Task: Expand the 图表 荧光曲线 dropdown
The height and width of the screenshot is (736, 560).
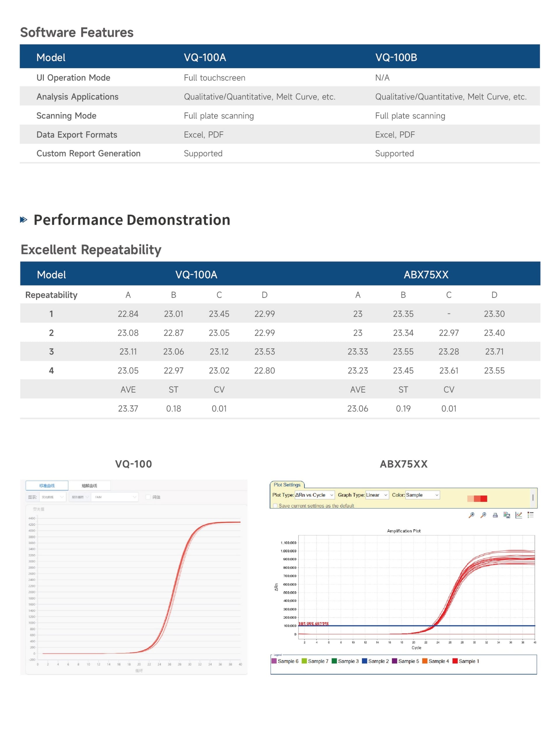Action: click(x=53, y=497)
